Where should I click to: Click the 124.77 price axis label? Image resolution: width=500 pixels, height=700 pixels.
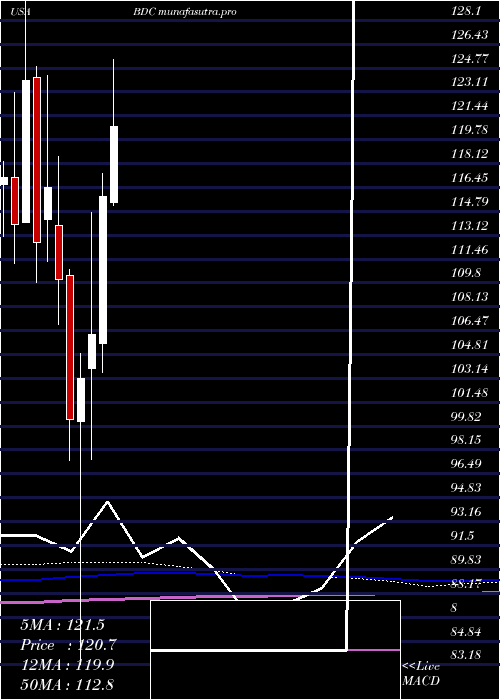470,59
